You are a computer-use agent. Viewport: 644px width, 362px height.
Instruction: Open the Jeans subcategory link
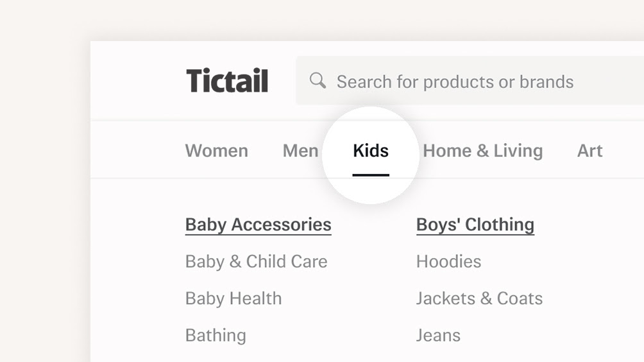pos(438,336)
